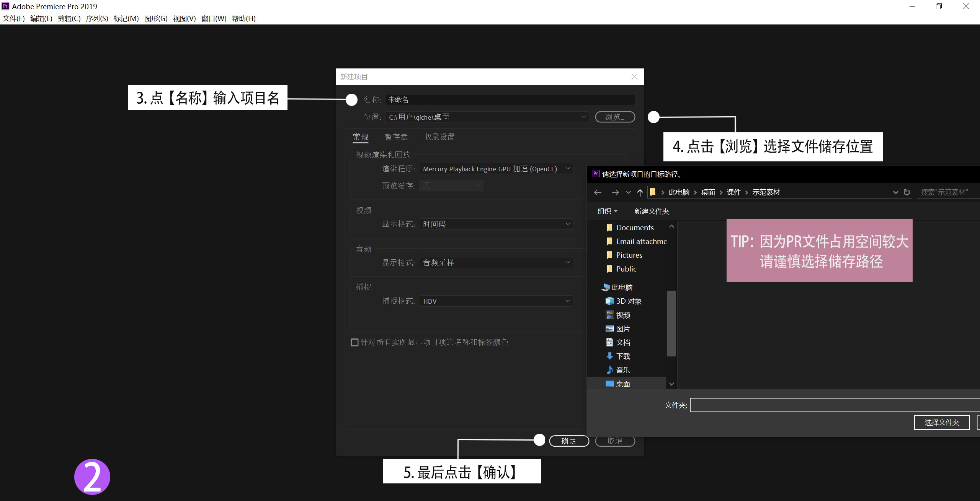Select the 图片 folder in tree
The image size is (980, 501).
pos(618,329)
